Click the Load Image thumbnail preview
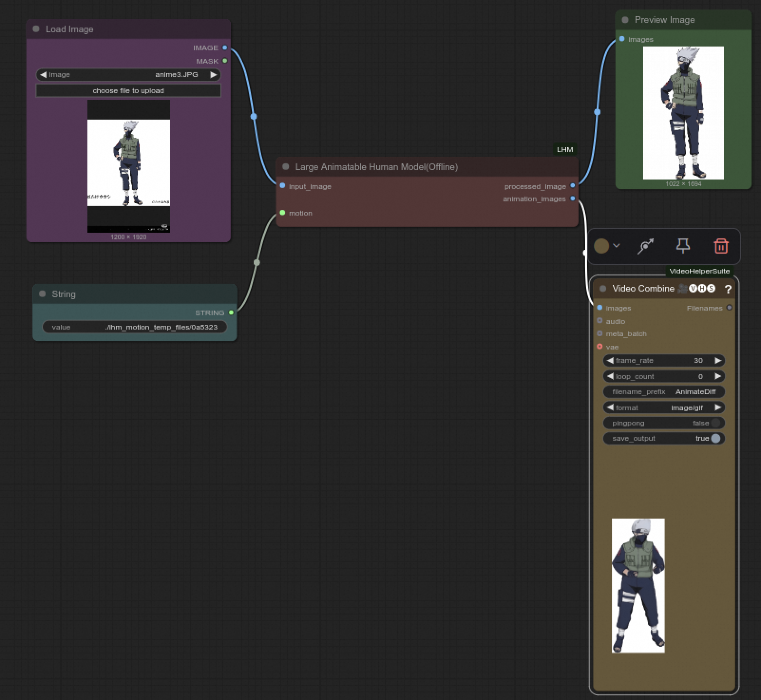Viewport: 761px width, 700px height. 128,166
